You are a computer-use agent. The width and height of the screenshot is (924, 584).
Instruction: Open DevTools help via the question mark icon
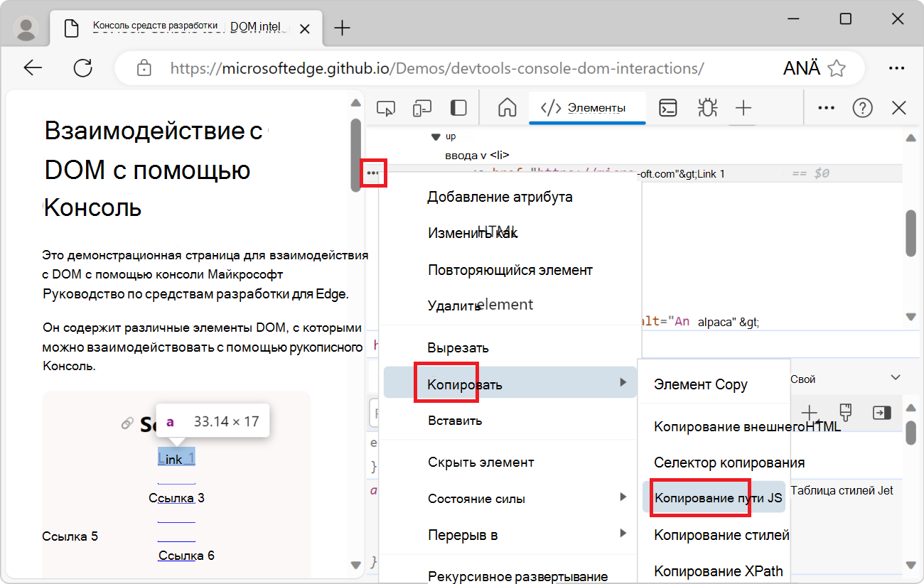click(x=862, y=107)
